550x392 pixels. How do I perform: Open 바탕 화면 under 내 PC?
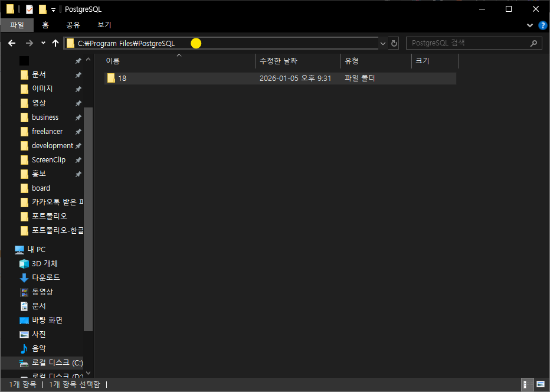click(47, 320)
